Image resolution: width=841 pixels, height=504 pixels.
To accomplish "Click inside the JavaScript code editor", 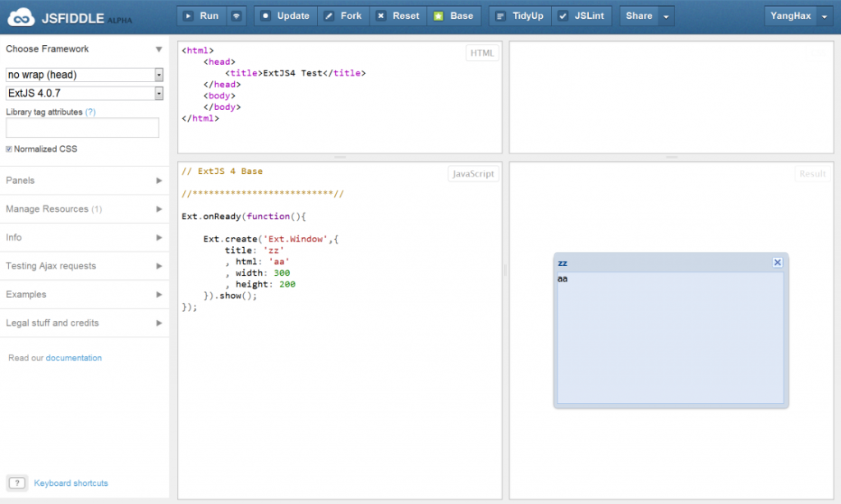I will pyautogui.click(x=340, y=330).
